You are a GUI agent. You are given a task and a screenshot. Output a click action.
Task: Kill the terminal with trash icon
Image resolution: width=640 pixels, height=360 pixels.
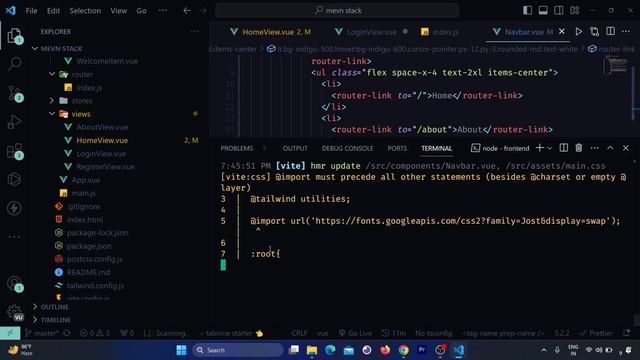click(x=579, y=148)
